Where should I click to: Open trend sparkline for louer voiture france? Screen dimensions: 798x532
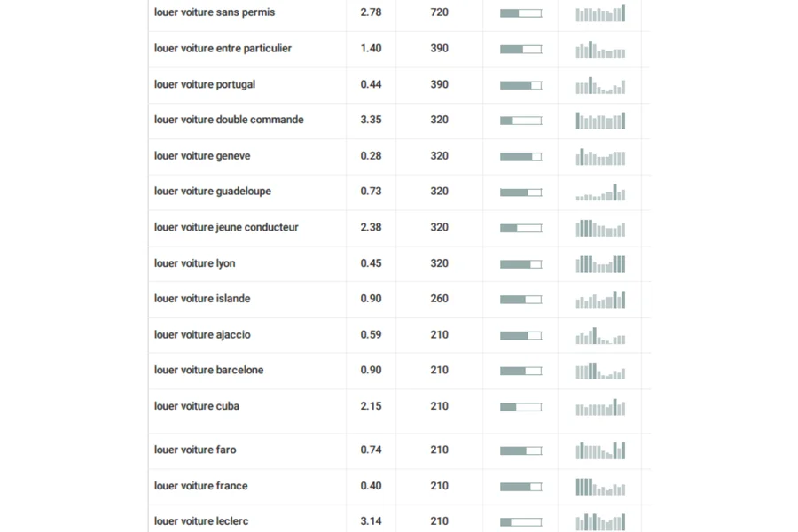(600, 487)
